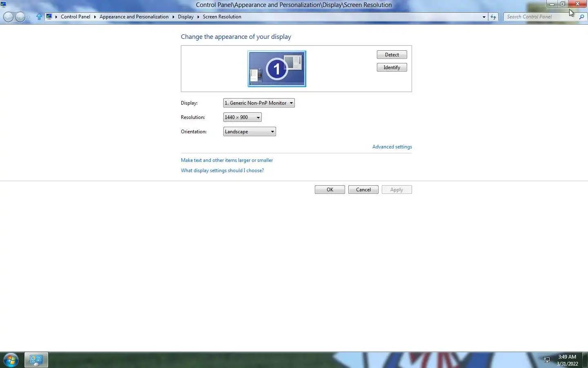Confirm with the OK button

click(x=330, y=190)
